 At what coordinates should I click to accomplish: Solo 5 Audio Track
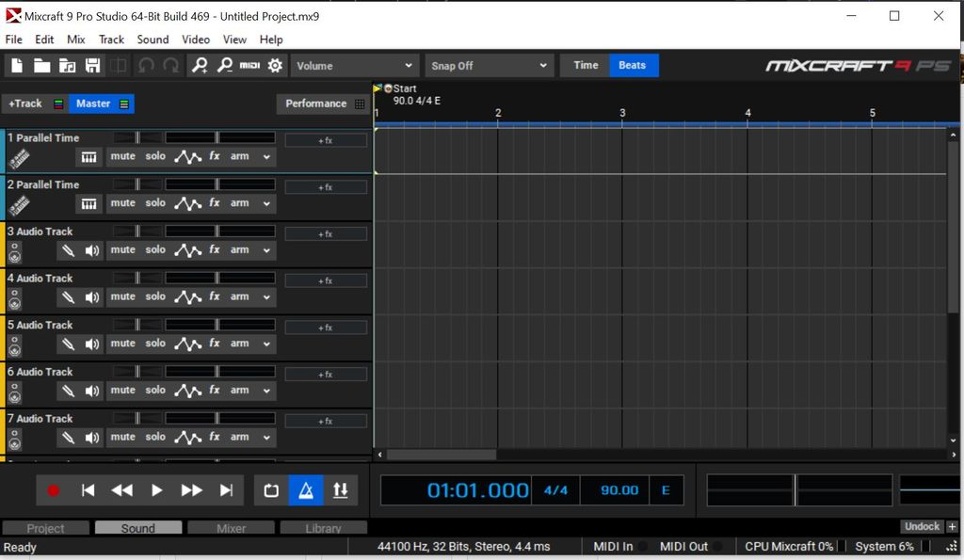coord(155,343)
